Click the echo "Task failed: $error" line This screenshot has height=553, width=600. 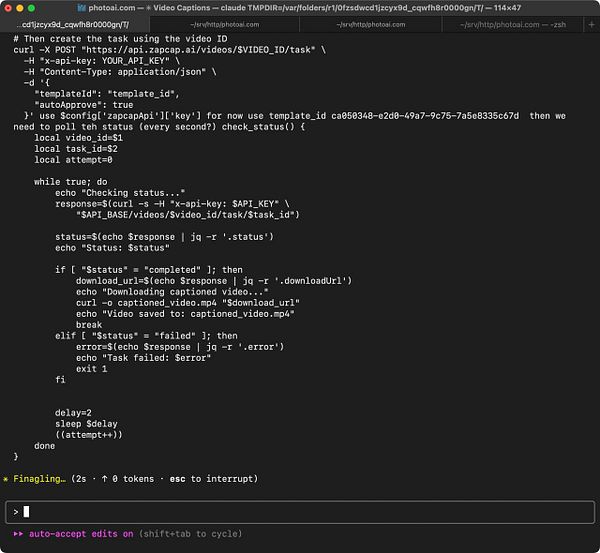point(143,358)
